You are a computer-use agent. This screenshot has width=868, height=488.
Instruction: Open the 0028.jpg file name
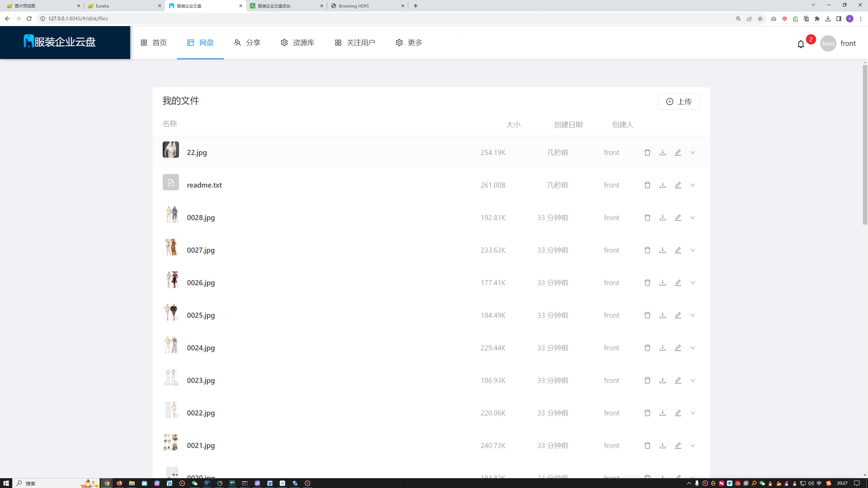coord(201,218)
